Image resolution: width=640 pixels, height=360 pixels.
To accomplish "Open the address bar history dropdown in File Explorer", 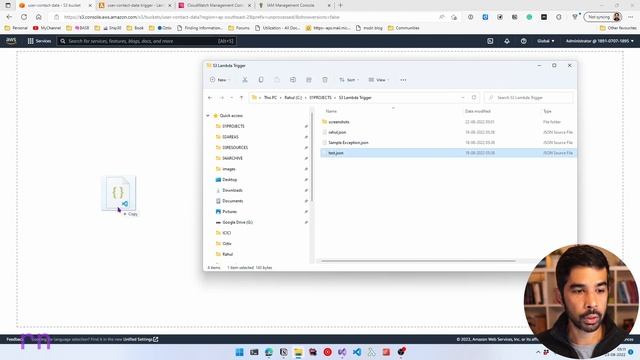I will [463, 98].
